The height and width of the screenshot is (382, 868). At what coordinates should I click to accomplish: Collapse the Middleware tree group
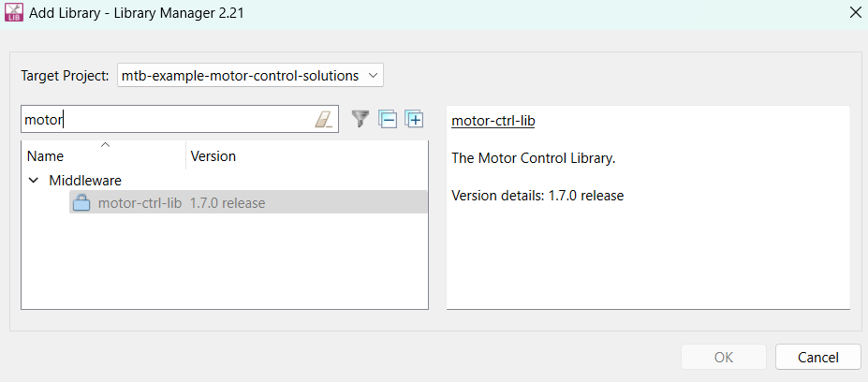[x=34, y=180]
